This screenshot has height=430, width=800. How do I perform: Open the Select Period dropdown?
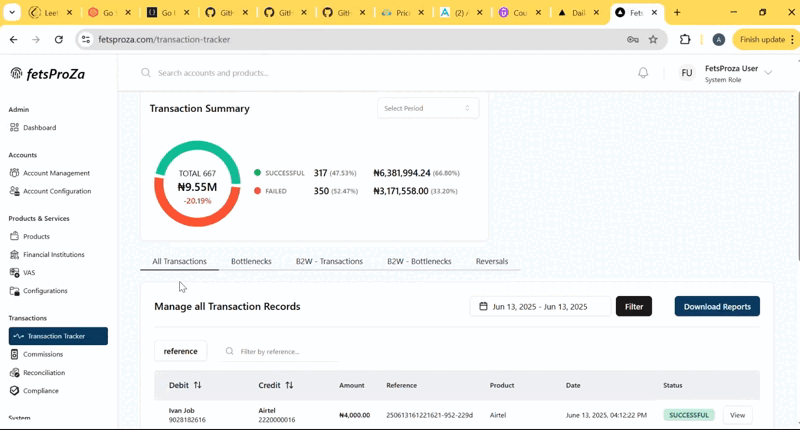point(428,108)
